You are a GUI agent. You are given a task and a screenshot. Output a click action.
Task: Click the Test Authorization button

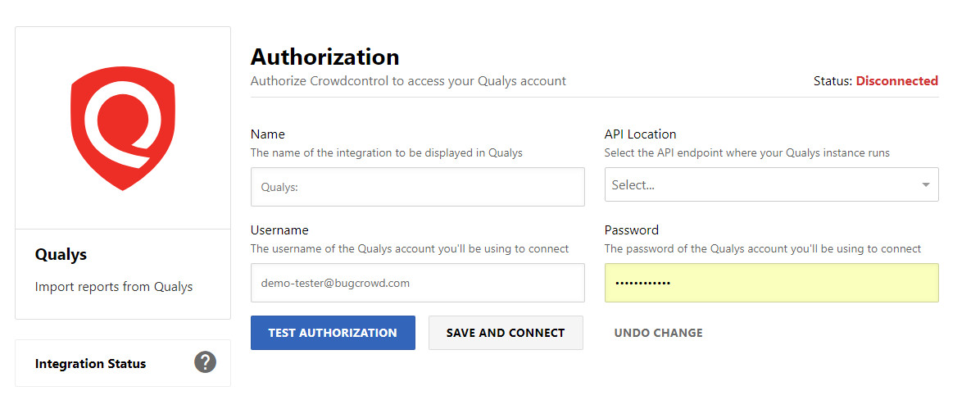pyautogui.click(x=333, y=333)
